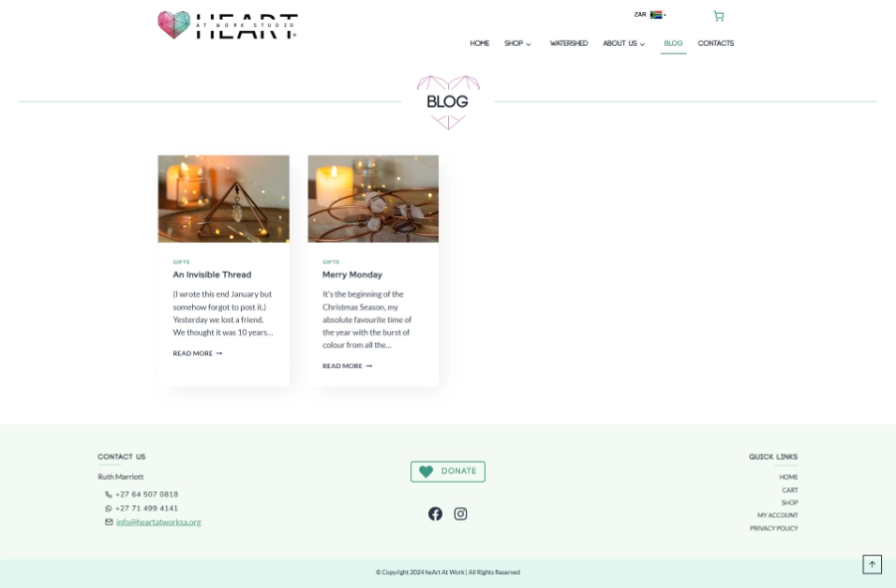Viewport: 896px width, 588px height.
Task: Expand the Shop menu chevron
Action: [529, 44]
